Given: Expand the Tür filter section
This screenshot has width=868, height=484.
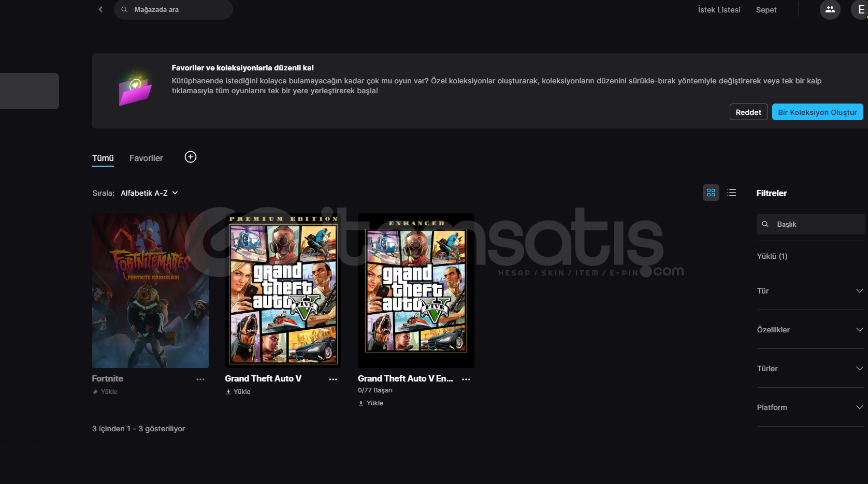Looking at the screenshot, I should pos(811,291).
